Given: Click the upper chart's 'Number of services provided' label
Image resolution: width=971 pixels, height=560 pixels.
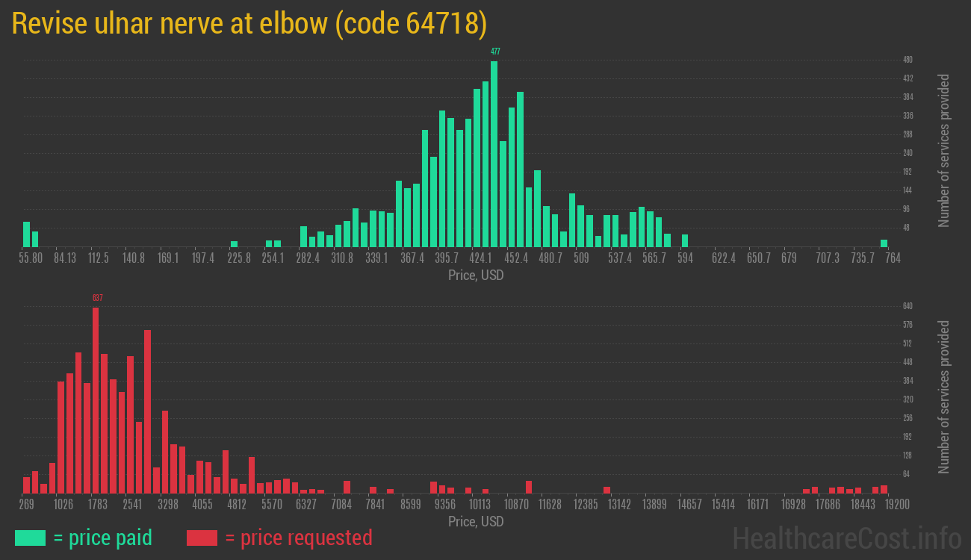Looking at the screenshot, I should (944, 150).
